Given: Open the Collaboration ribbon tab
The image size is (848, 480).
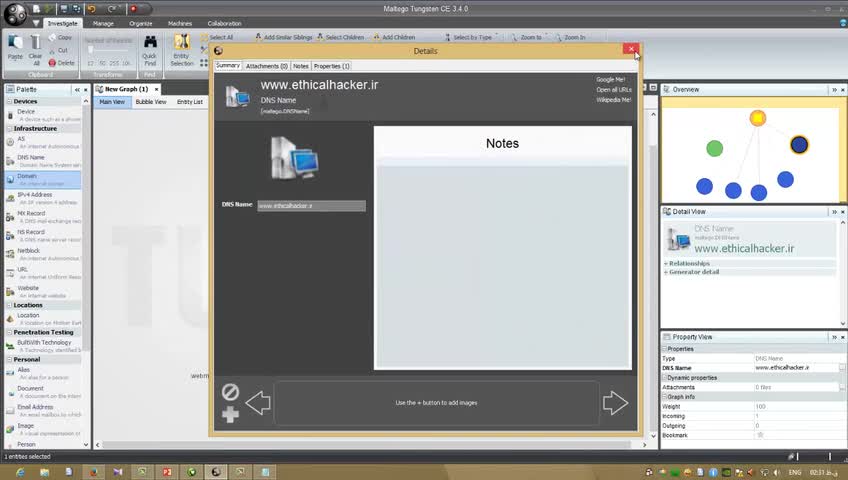Looking at the screenshot, I should pos(224,23).
